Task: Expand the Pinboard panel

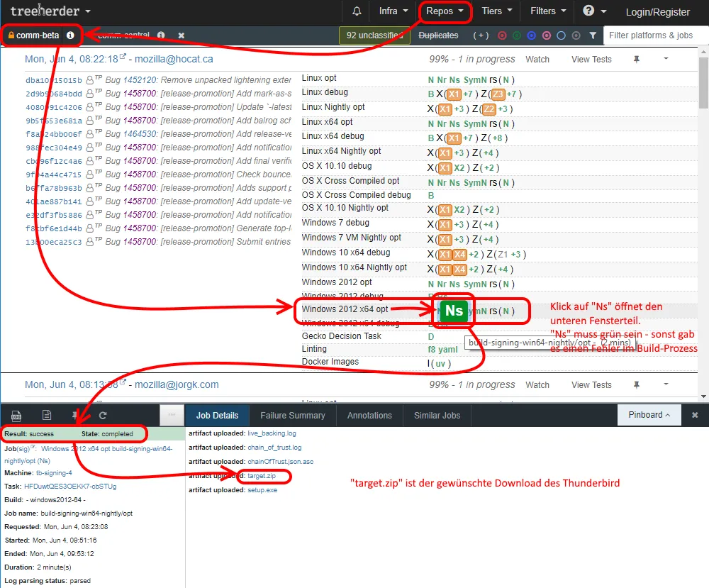Action: pos(649,415)
